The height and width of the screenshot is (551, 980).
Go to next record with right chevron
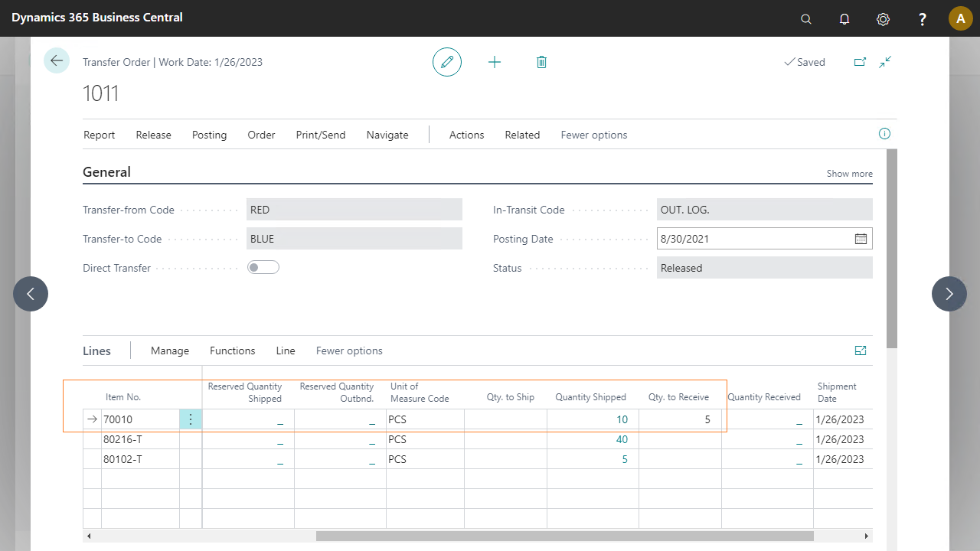pyautogui.click(x=949, y=294)
